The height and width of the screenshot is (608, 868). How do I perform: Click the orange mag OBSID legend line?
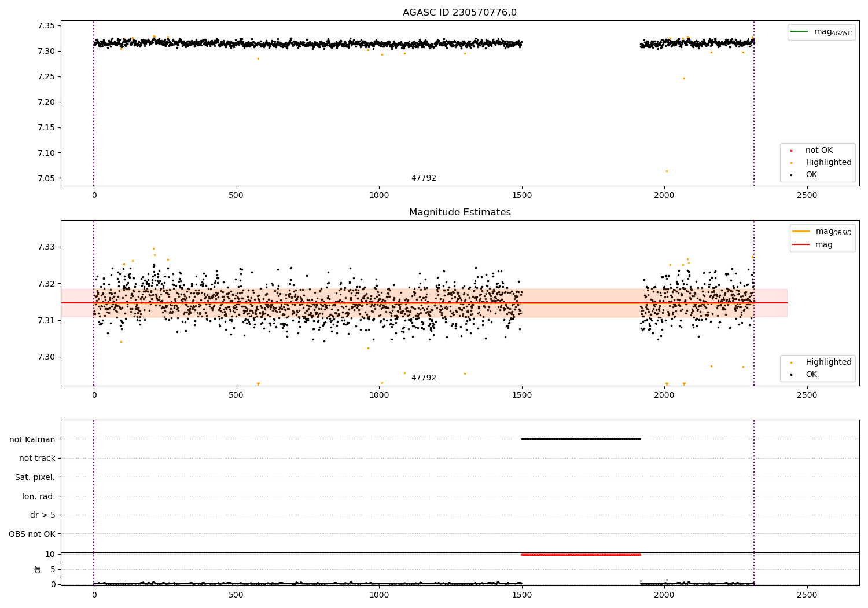click(x=801, y=231)
